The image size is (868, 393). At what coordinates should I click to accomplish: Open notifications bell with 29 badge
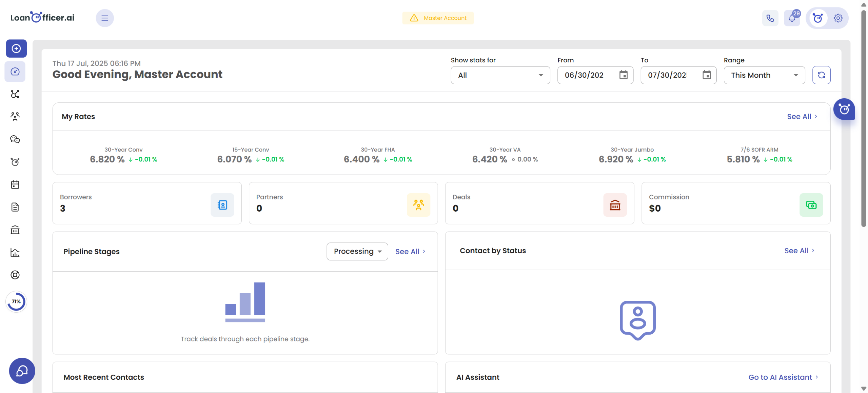[x=792, y=18]
